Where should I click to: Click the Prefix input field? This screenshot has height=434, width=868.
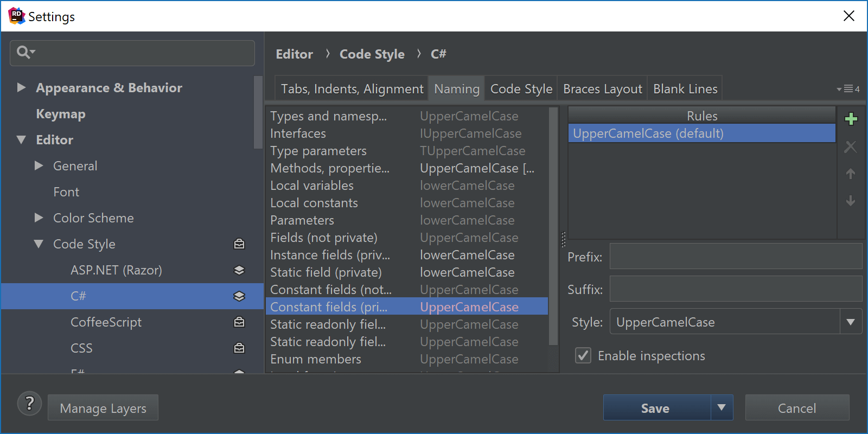[736, 256]
